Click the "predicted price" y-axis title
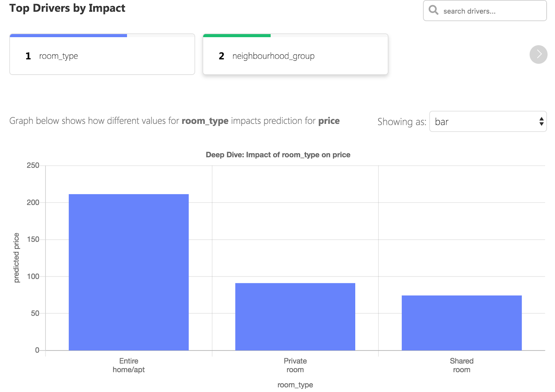The image size is (555, 392). (x=16, y=257)
